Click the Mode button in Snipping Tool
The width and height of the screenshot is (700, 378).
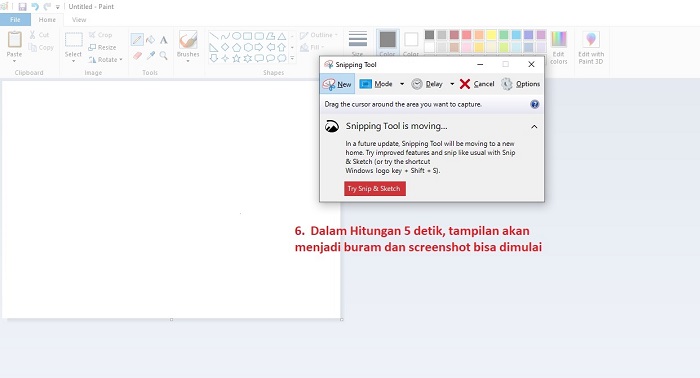click(376, 84)
